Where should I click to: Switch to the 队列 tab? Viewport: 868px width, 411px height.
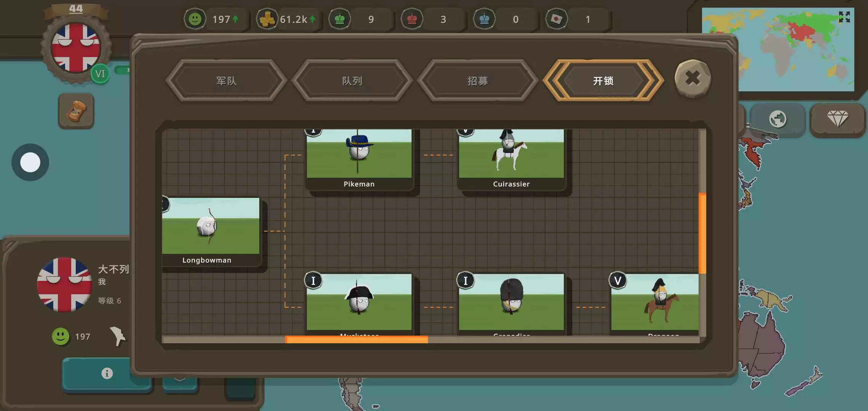352,81
